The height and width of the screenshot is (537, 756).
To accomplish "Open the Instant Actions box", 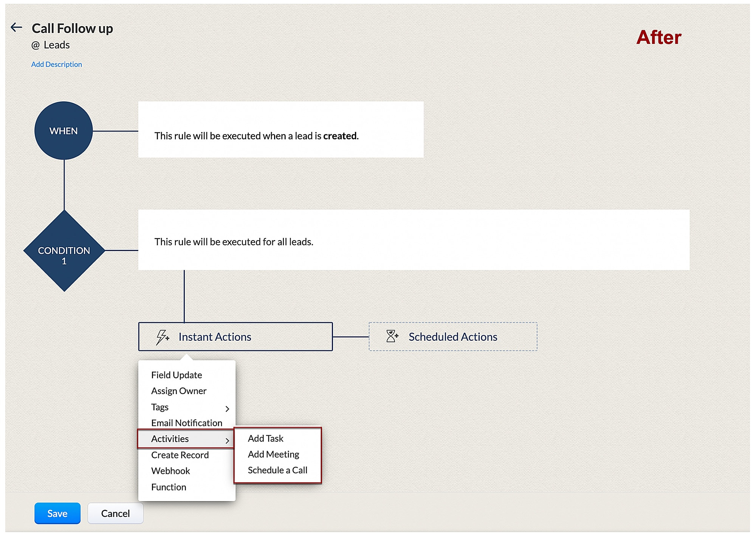I will pyautogui.click(x=235, y=337).
